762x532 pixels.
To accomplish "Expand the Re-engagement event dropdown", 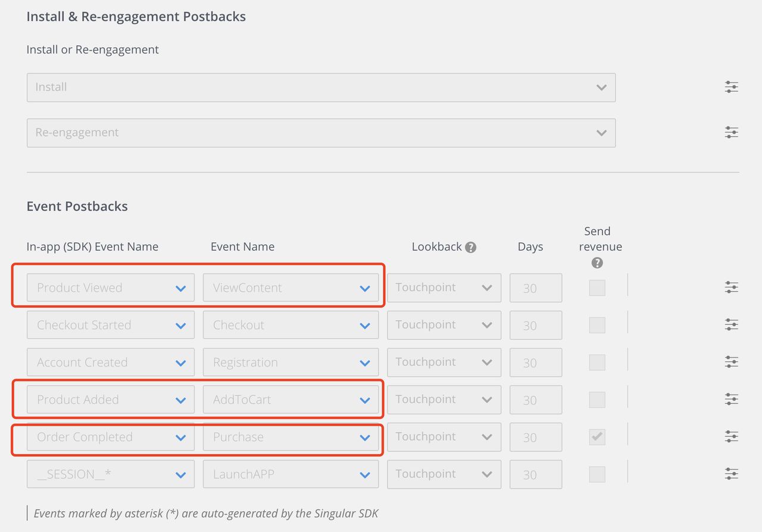I will [321, 133].
